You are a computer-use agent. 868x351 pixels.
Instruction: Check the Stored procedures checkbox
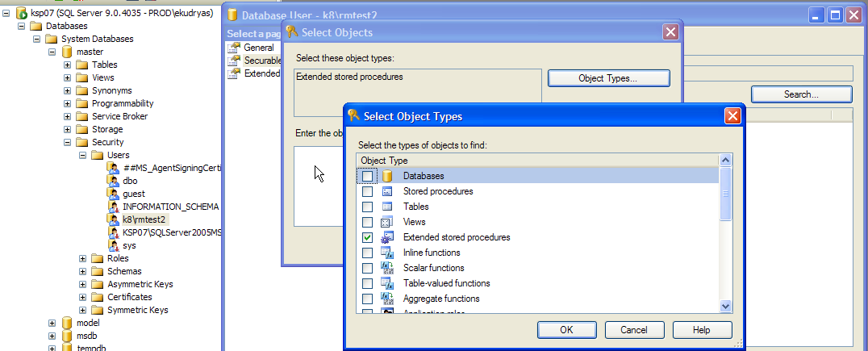(x=368, y=191)
